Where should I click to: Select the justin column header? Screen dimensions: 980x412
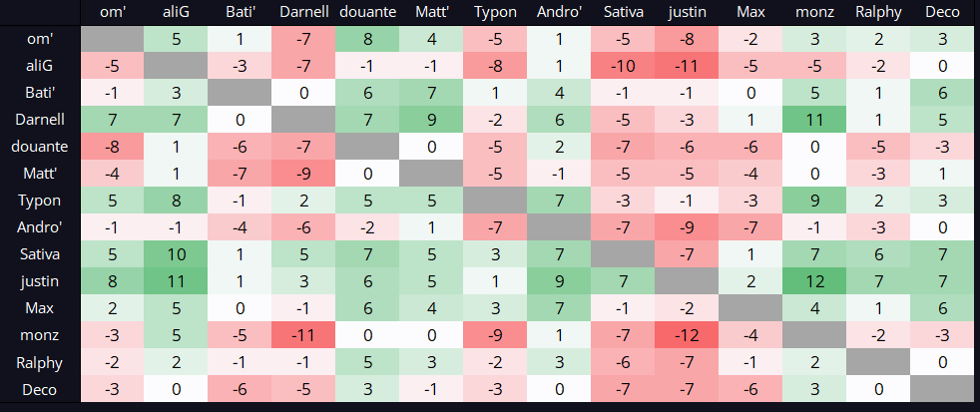pos(687,12)
